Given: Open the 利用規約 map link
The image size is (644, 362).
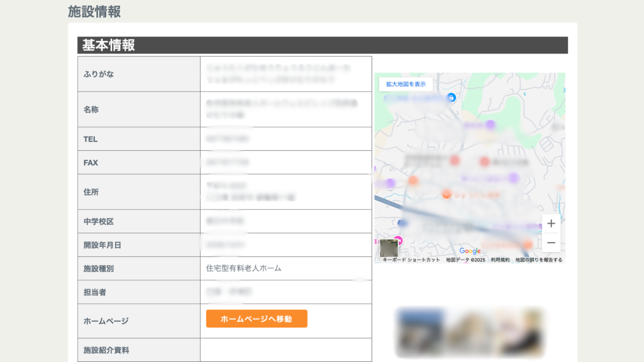Looking at the screenshot, I should pos(500,260).
